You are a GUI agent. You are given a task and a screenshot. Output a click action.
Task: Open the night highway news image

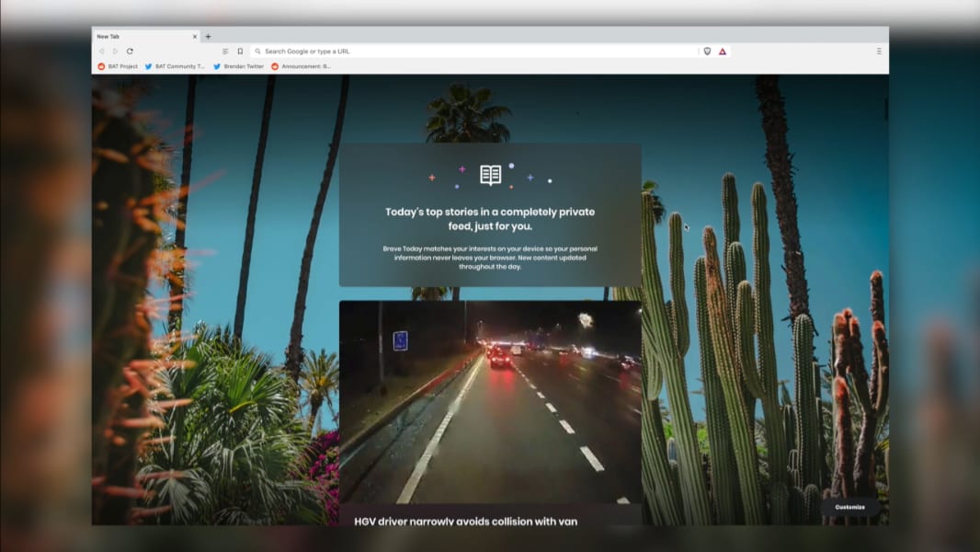point(490,401)
